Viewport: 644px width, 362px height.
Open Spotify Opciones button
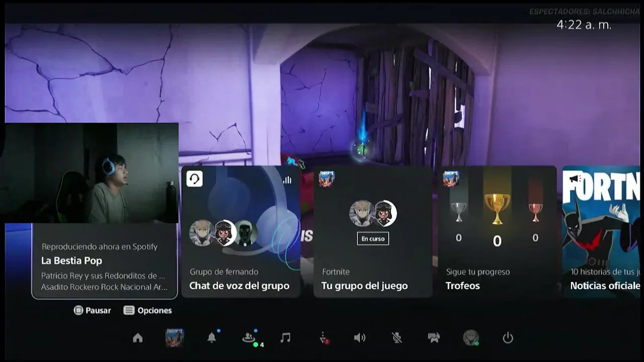(x=148, y=310)
